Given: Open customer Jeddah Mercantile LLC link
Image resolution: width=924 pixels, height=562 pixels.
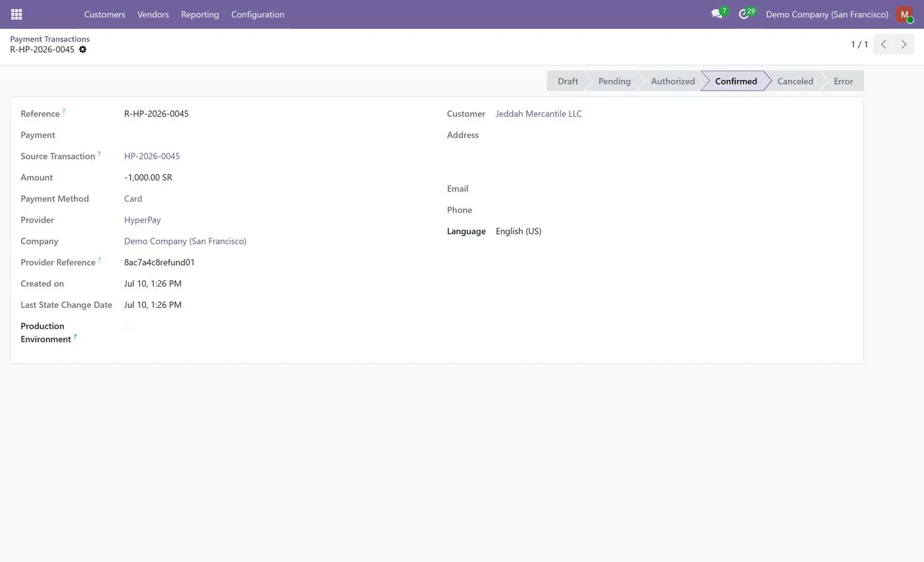Looking at the screenshot, I should pyautogui.click(x=539, y=114).
